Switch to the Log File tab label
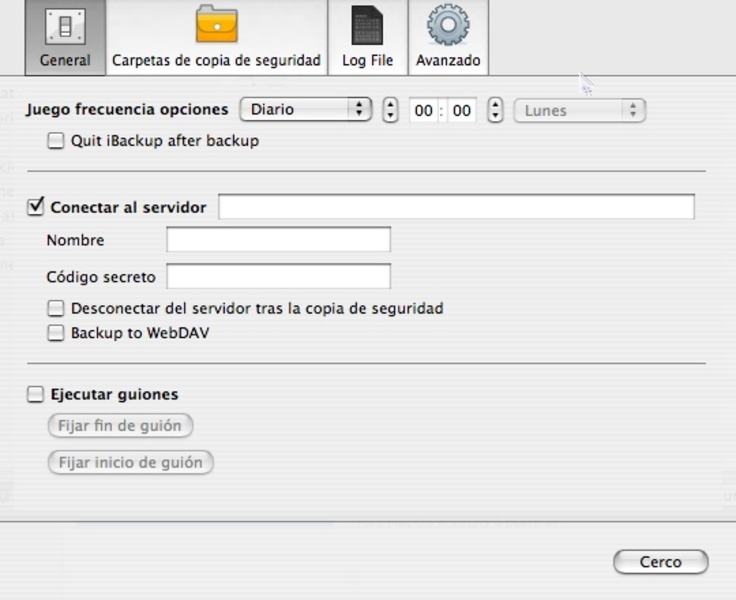Screen dimensions: 736x600 click(x=368, y=61)
